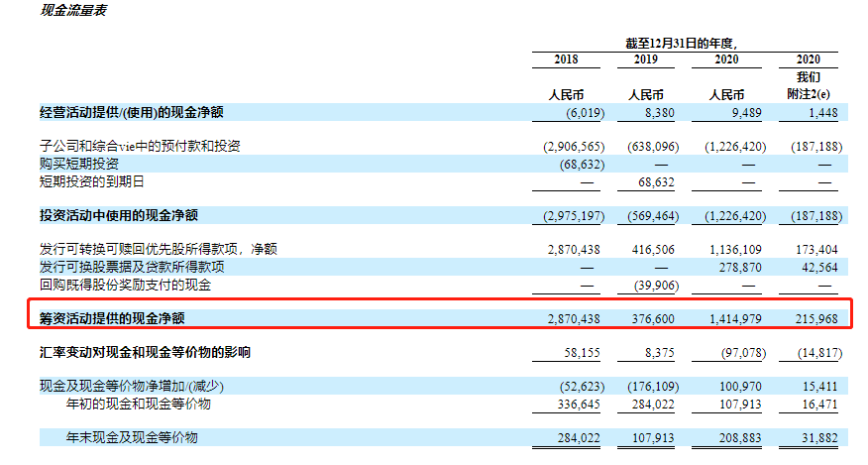Click value 1,448 in operating cash row

[x=823, y=113]
